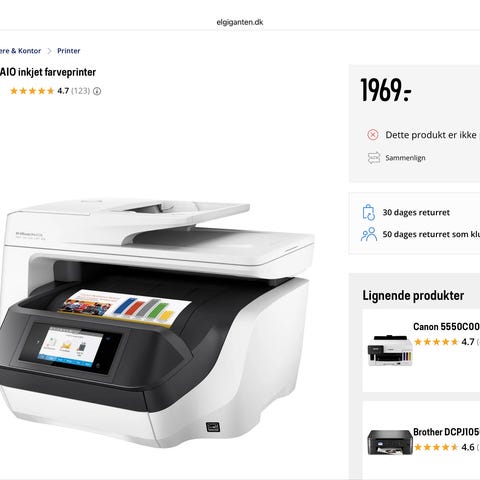This screenshot has height=480, width=480.
Task: Open the Printer breadcrumb link
Action: point(69,51)
